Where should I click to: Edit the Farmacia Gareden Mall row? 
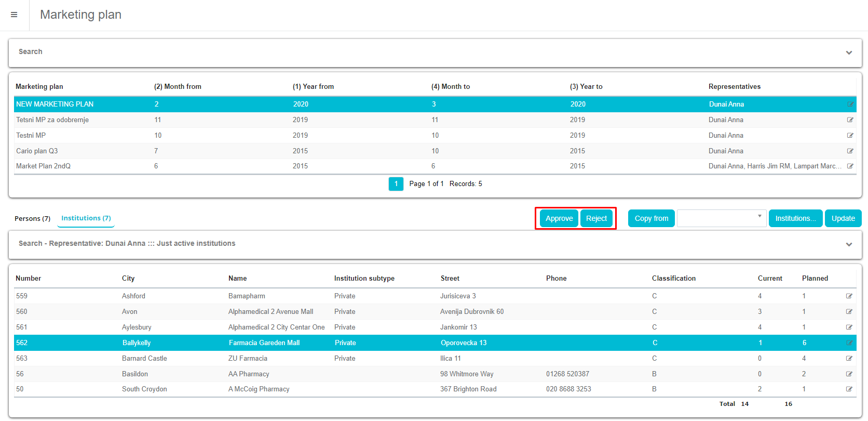[x=849, y=343]
